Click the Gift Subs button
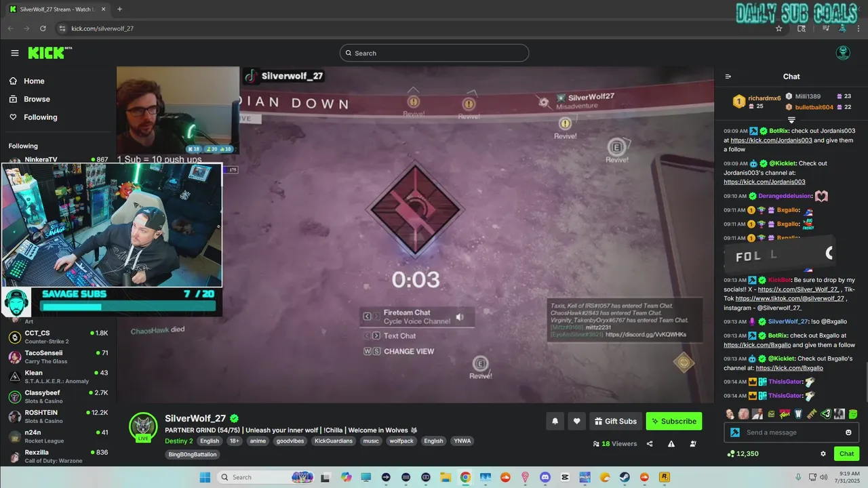Viewport: 868px width, 488px height. (616, 421)
